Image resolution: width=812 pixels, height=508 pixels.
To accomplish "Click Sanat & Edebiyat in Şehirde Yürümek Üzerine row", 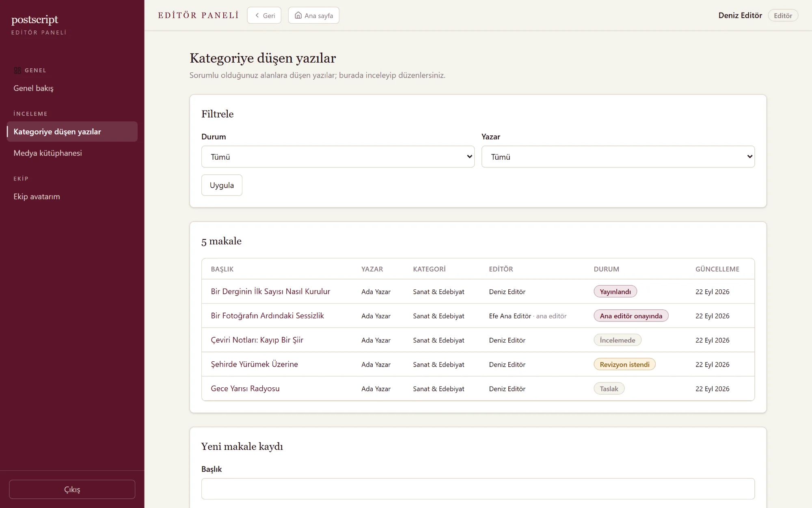I will pos(438,365).
